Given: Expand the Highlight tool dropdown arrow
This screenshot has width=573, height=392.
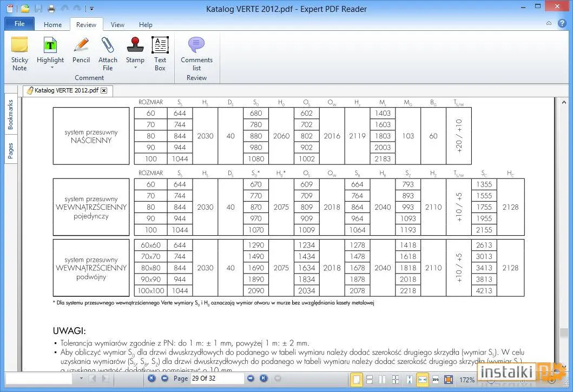Looking at the screenshot, I should point(52,68).
